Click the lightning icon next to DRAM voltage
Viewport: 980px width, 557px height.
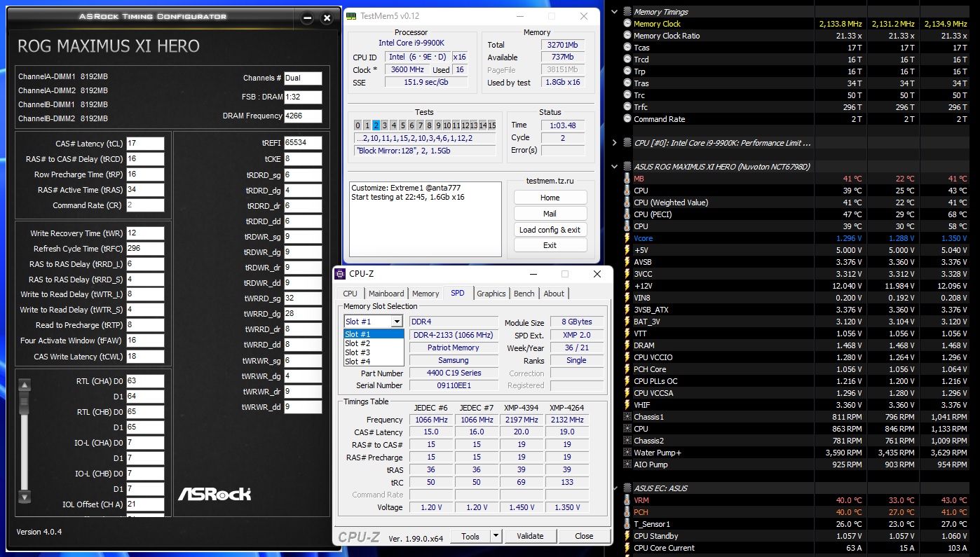[627, 345]
